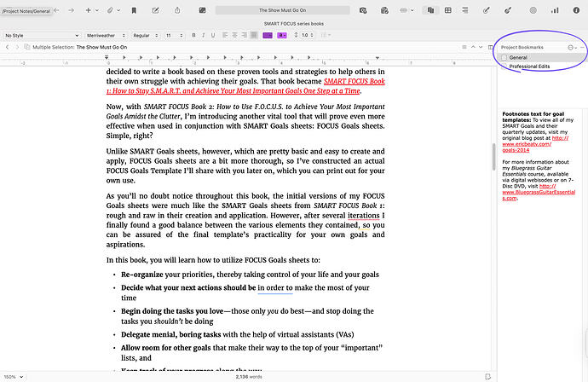Click the document title search field

(x=285, y=10)
